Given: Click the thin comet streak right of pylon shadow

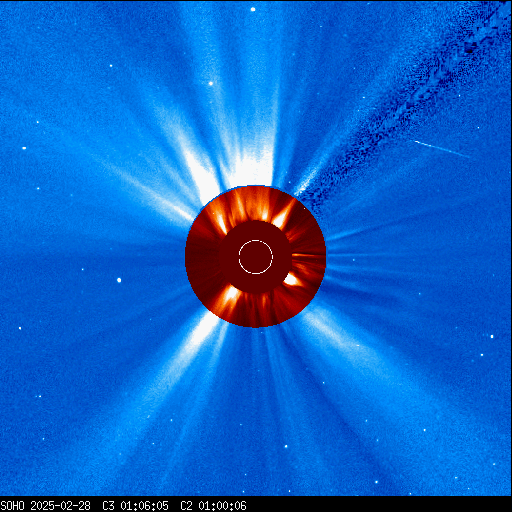Looking at the screenshot, I should [x=441, y=148].
